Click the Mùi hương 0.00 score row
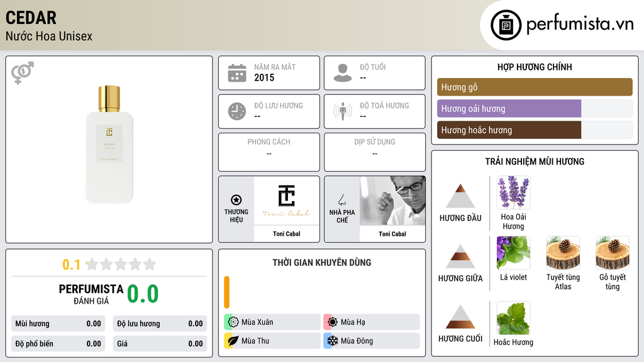Image resolution: width=644 pixels, height=362 pixels. [x=58, y=324]
